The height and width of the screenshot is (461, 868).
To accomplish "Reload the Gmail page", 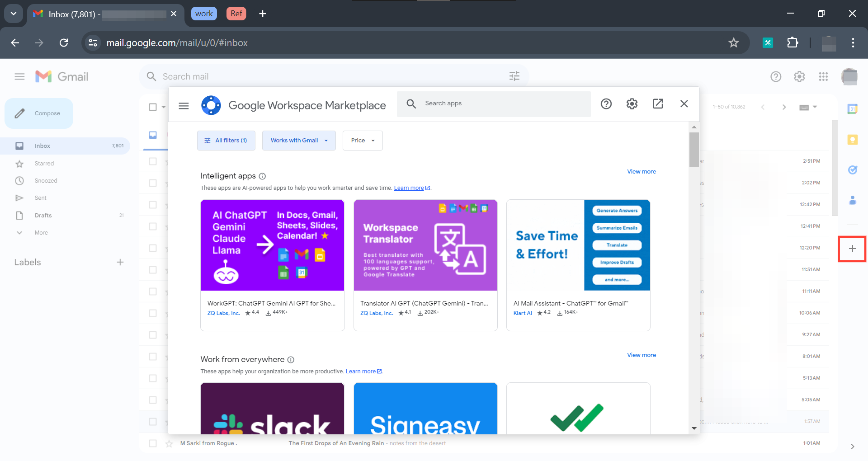I will pos(64,43).
